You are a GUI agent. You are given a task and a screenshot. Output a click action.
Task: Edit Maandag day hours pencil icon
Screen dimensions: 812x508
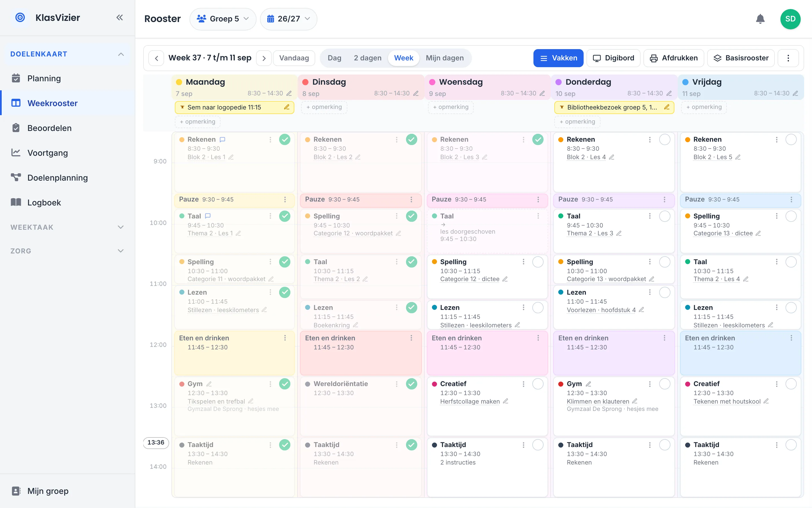(x=289, y=93)
